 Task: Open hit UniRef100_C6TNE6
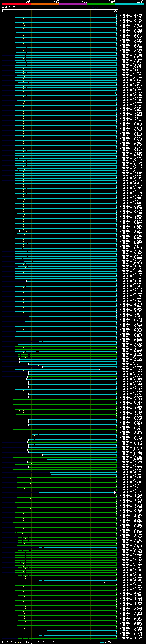131,30
